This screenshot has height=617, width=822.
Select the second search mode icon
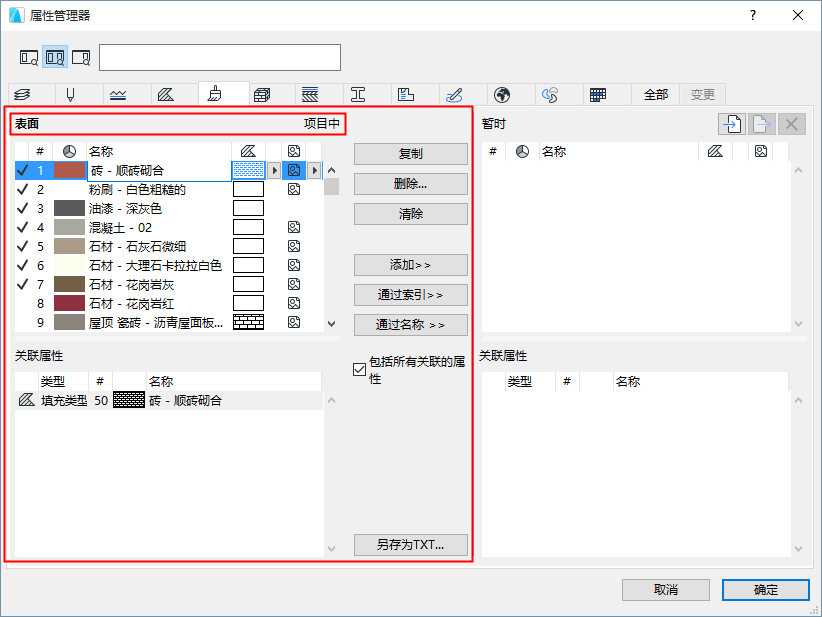55,58
